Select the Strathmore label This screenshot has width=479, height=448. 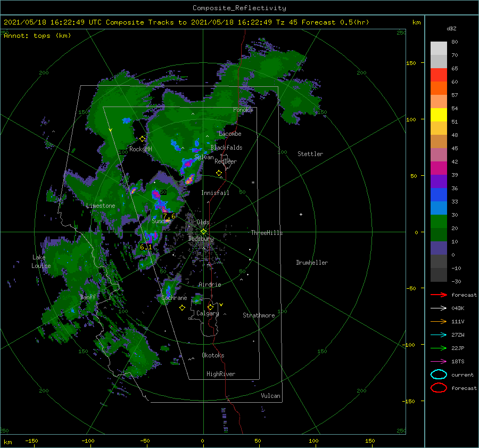click(259, 315)
